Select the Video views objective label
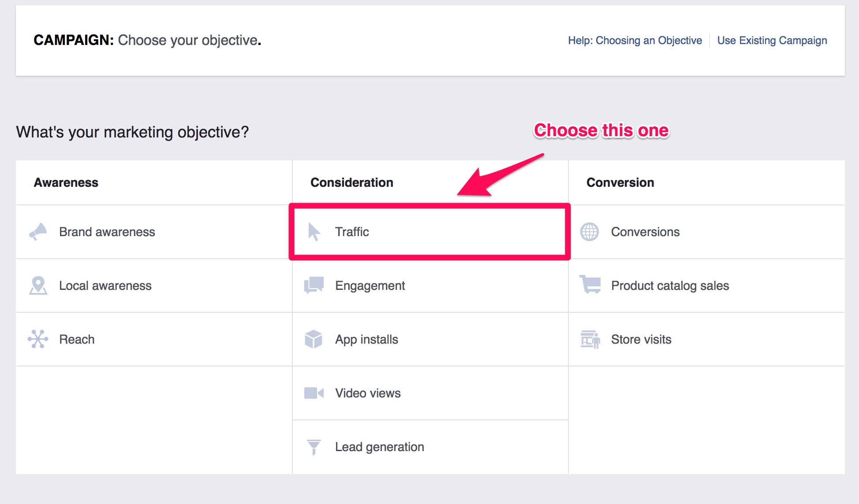 tap(368, 393)
